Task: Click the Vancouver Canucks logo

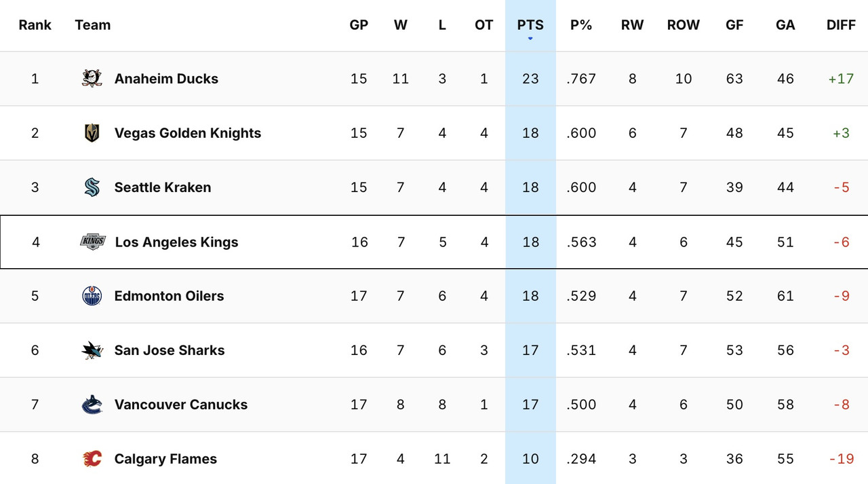Action: 92,405
